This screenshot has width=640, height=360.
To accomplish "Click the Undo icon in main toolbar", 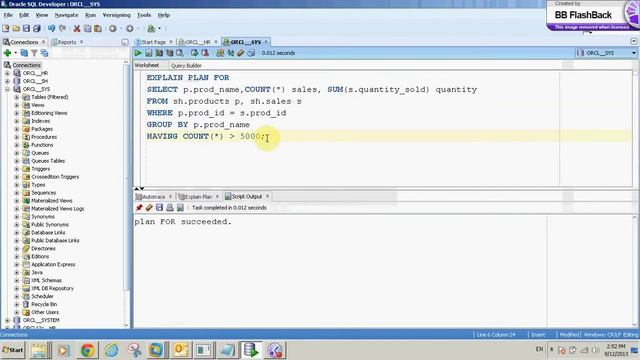I will pyautogui.click(x=51, y=29).
